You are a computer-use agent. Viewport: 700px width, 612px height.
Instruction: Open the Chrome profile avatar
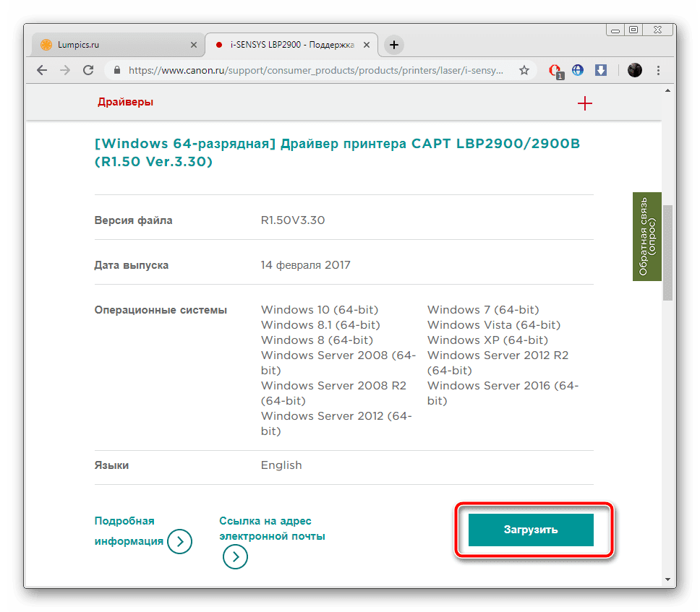(x=634, y=70)
